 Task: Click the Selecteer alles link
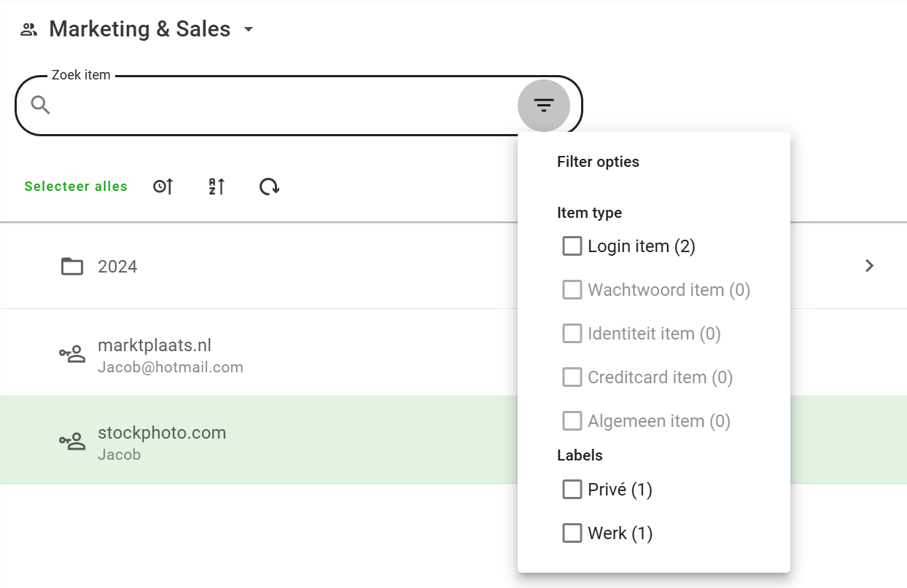[76, 187]
